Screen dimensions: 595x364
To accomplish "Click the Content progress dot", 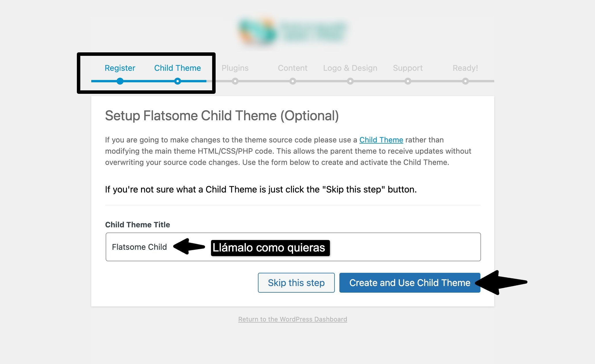I will click(293, 81).
